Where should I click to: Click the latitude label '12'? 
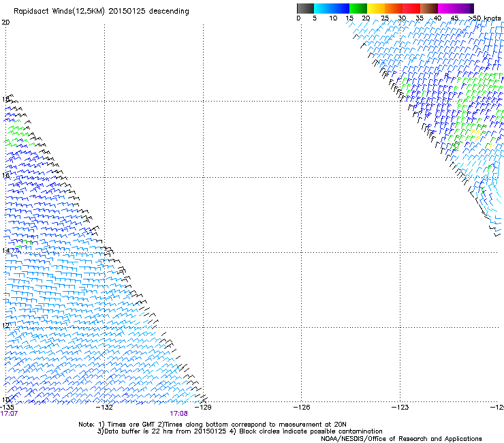pyautogui.click(x=5, y=326)
